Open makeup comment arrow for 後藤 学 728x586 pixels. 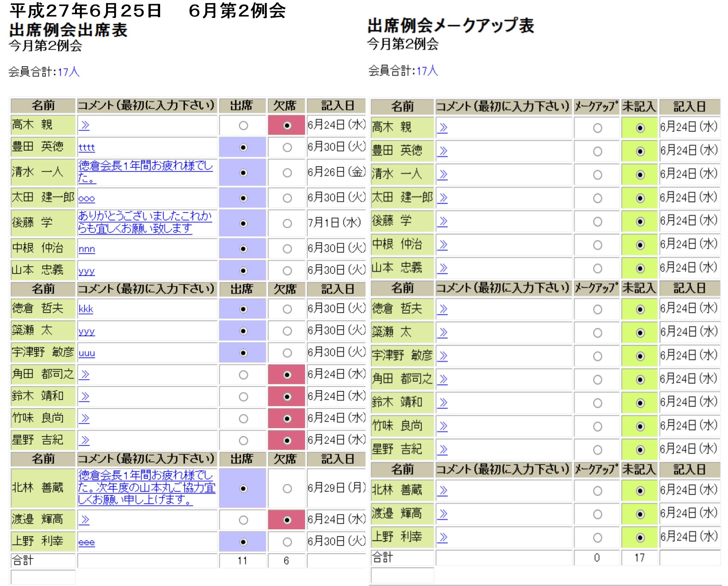442,222
